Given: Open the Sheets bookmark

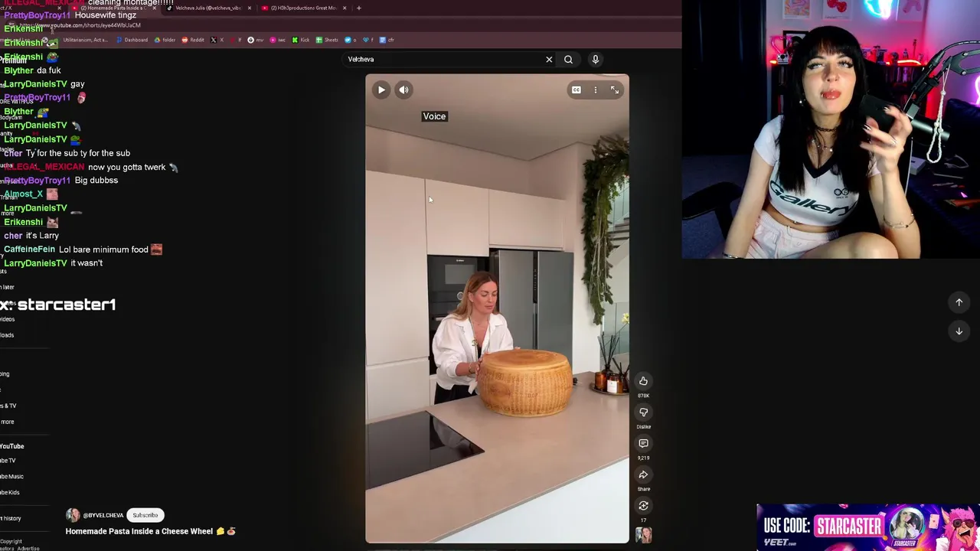Looking at the screenshot, I should 328,40.
